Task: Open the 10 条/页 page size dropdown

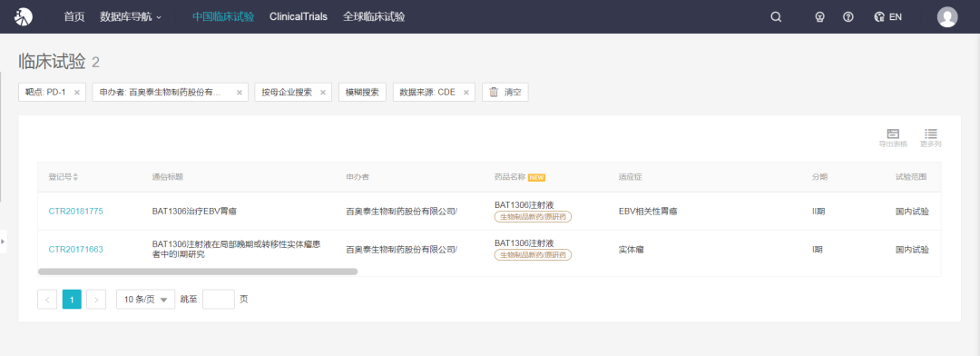Action: pos(145,299)
